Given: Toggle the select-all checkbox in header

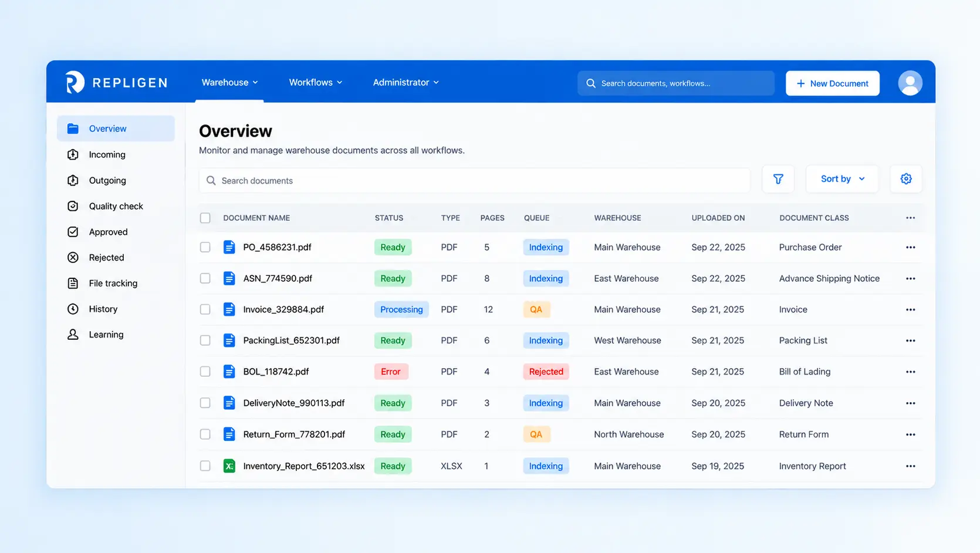Looking at the screenshot, I should (x=205, y=218).
